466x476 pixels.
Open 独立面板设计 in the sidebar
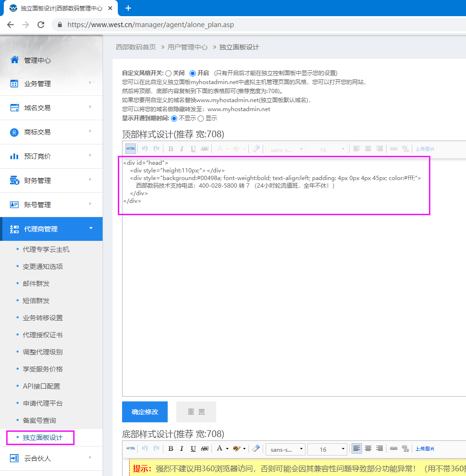[x=42, y=438]
